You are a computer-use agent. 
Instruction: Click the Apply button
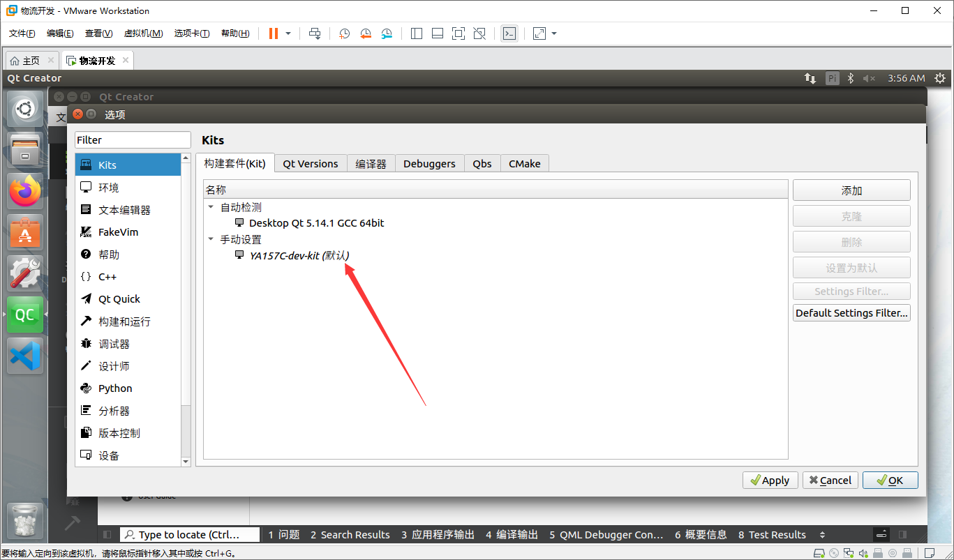point(770,480)
